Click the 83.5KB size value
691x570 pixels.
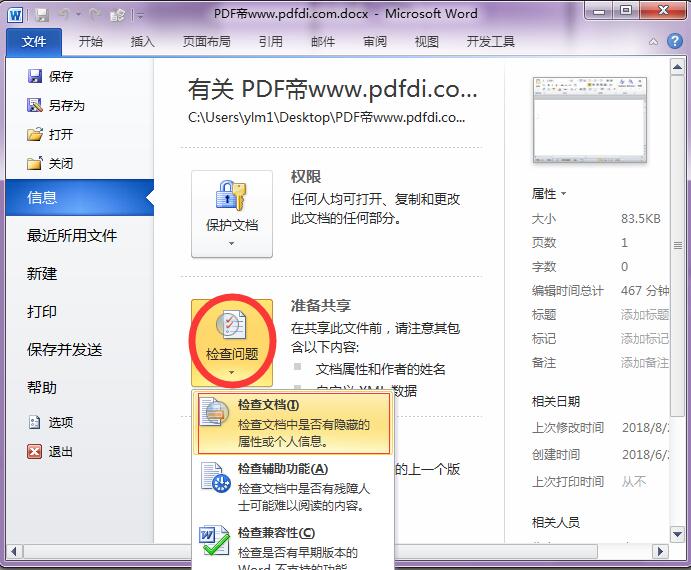(x=641, y=218)
